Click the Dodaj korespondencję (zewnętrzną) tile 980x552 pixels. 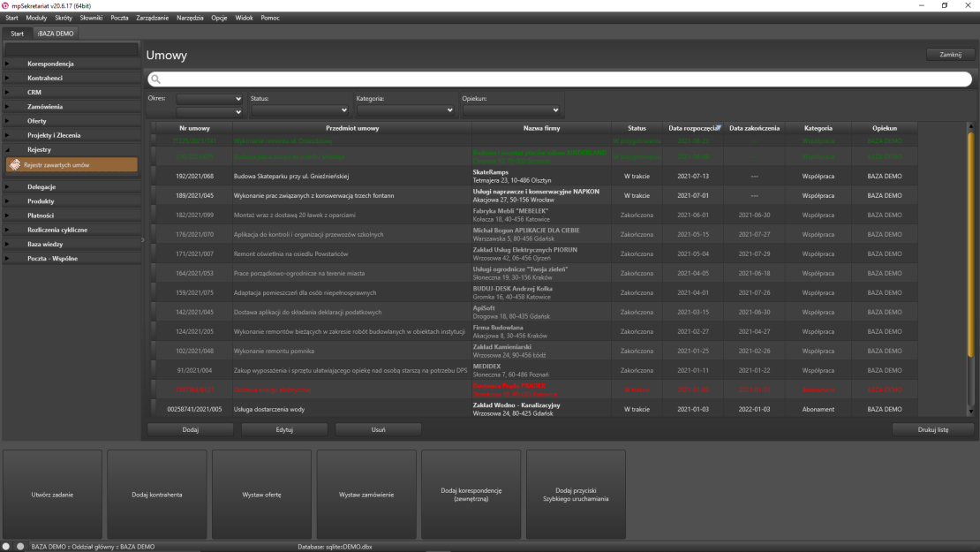(471, 495)
